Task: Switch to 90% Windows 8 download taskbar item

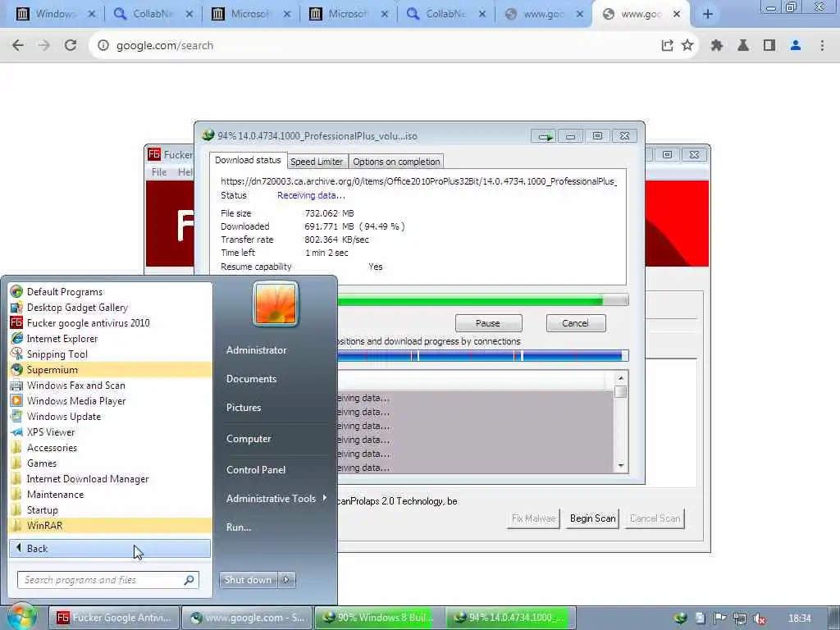Action: click(379, 618)
